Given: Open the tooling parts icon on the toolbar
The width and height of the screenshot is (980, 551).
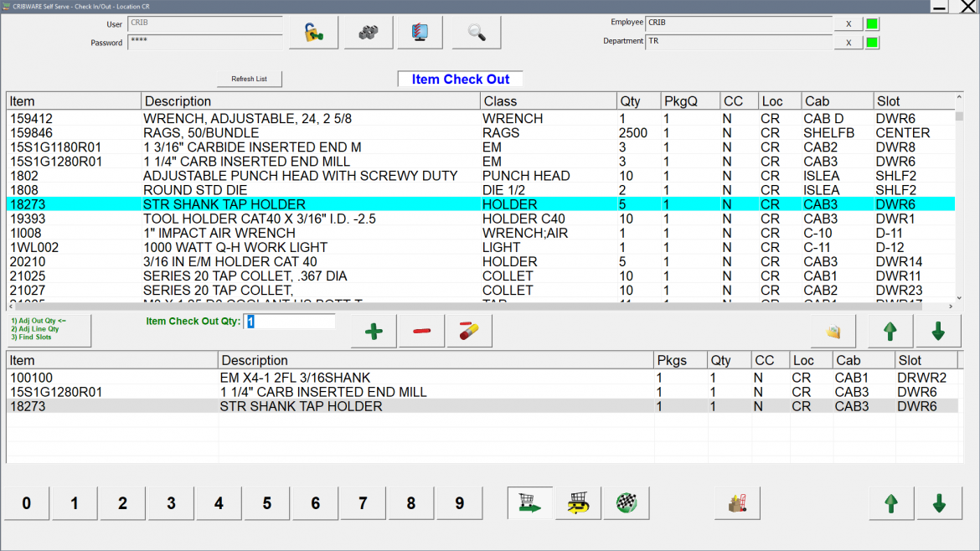Looking at the screenshot, I should pos(367,32).
